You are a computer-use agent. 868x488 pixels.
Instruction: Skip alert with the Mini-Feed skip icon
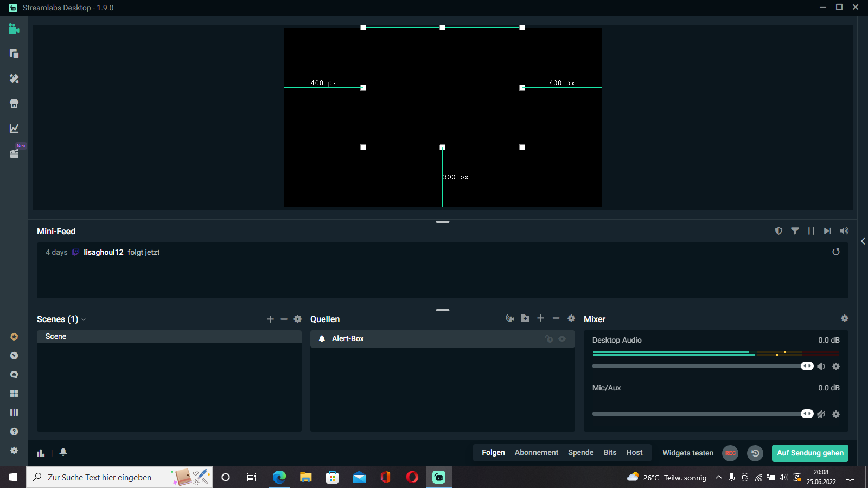tap(827, 231)
